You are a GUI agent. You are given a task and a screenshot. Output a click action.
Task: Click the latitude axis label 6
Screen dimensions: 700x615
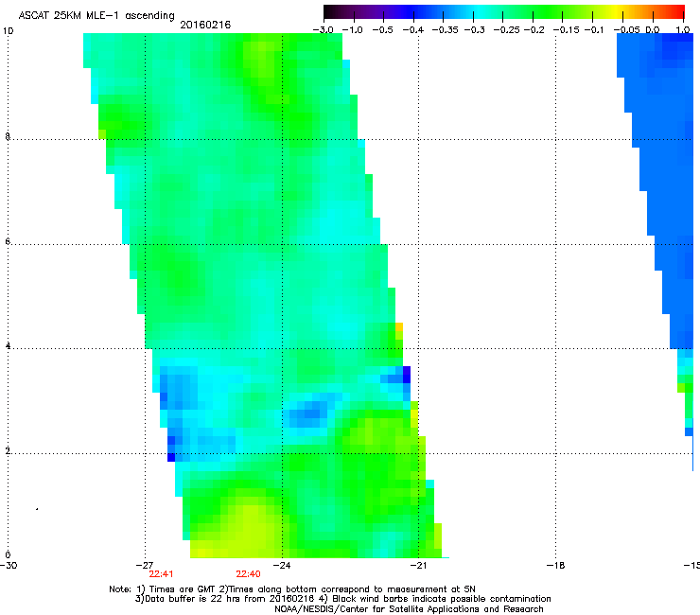pyautogui.click(x=8, y=241)
